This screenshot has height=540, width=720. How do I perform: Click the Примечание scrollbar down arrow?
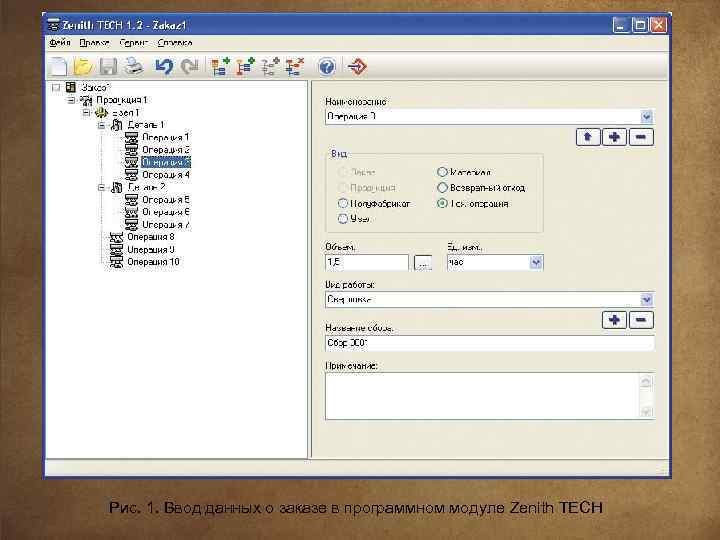point(646,411)
